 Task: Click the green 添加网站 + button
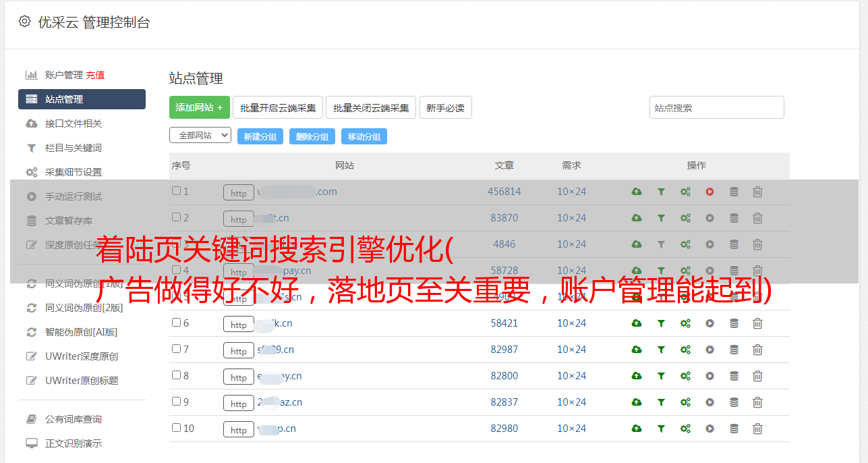[x=200, y=107]
